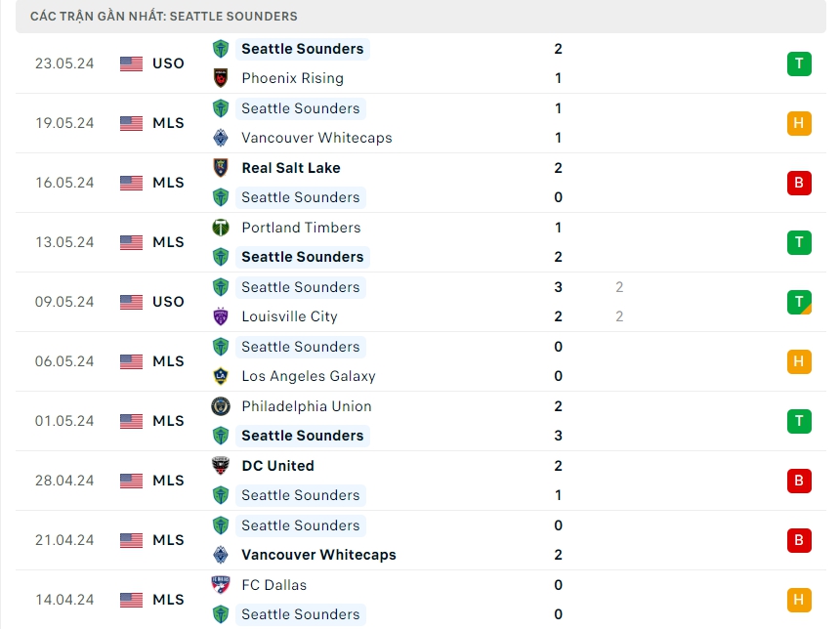840x629 pixels.
Task: Click the red B badge for 16.05.24
Action: point(799,184)
